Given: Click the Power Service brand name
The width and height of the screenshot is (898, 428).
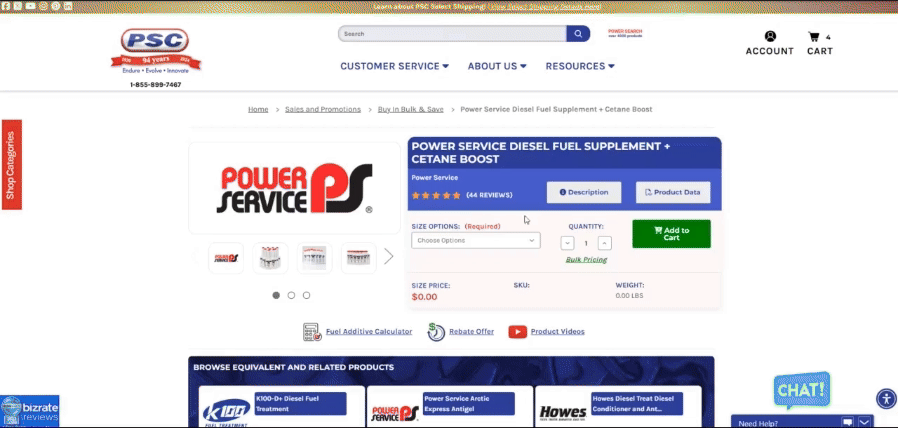Looking at the screenshot, I should click(x=435, y=178).
